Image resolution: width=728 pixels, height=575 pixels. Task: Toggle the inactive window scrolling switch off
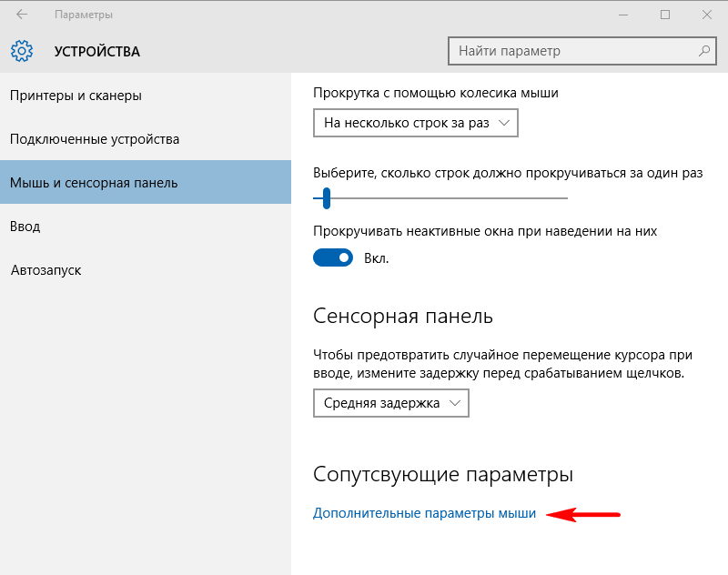tap(333, 257)
